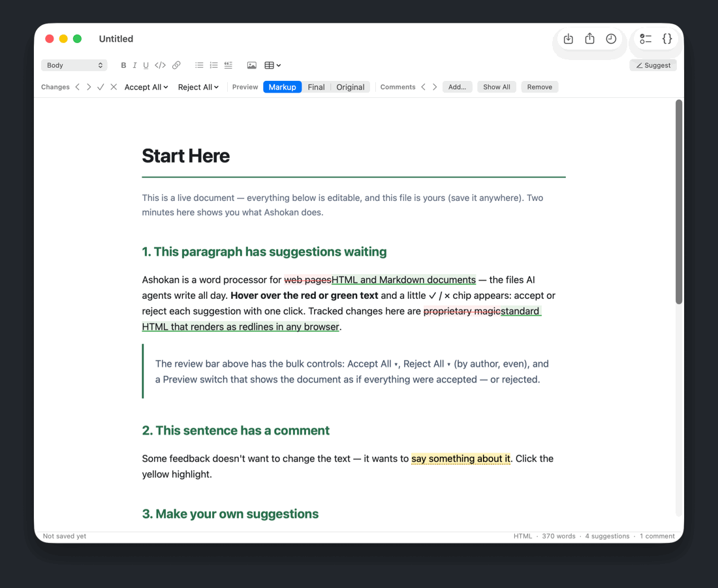Click yellow highlighted 'say something about it'

pyautogui.click(x=460, y=459)
